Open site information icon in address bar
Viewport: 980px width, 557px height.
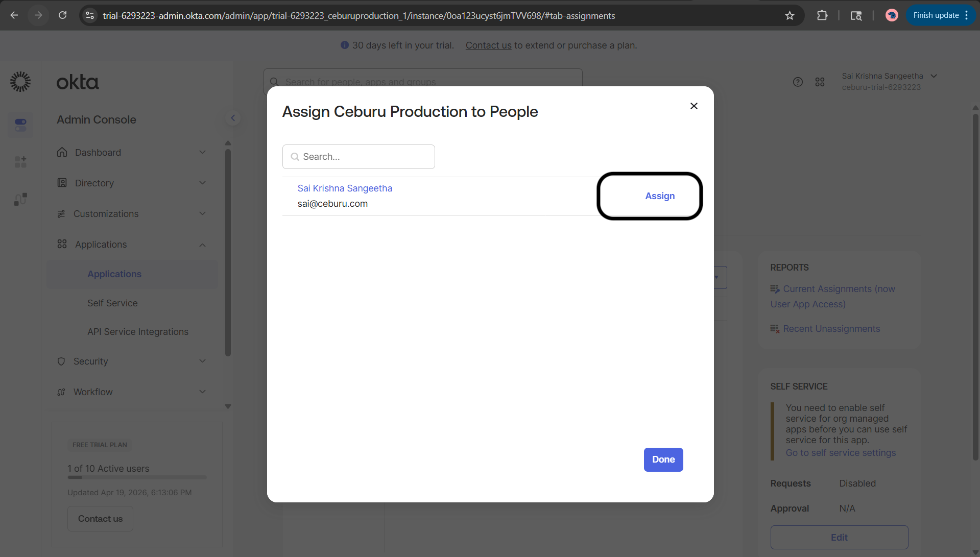(90, 15)
